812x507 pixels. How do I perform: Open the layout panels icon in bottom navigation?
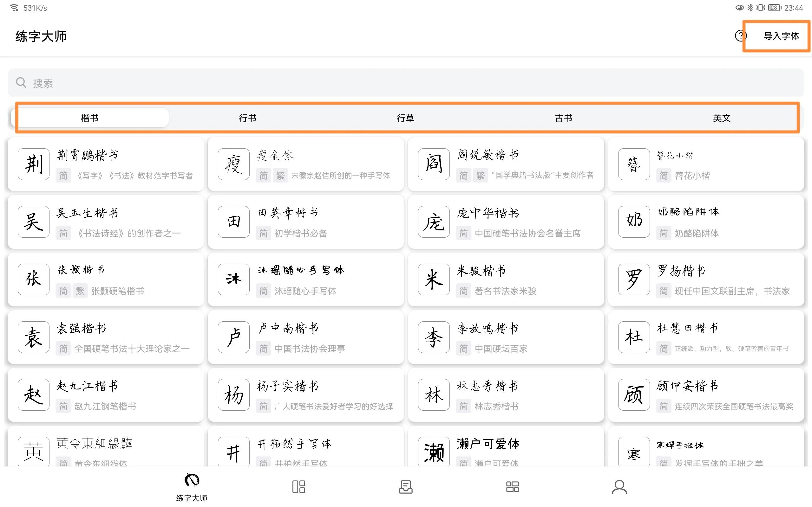[299, 486]
